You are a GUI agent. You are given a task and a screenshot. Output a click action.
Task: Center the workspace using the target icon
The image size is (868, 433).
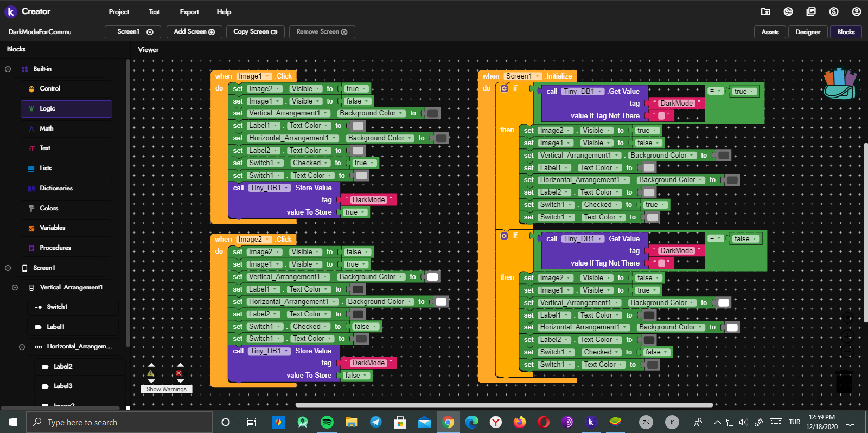tap(847, 318)
